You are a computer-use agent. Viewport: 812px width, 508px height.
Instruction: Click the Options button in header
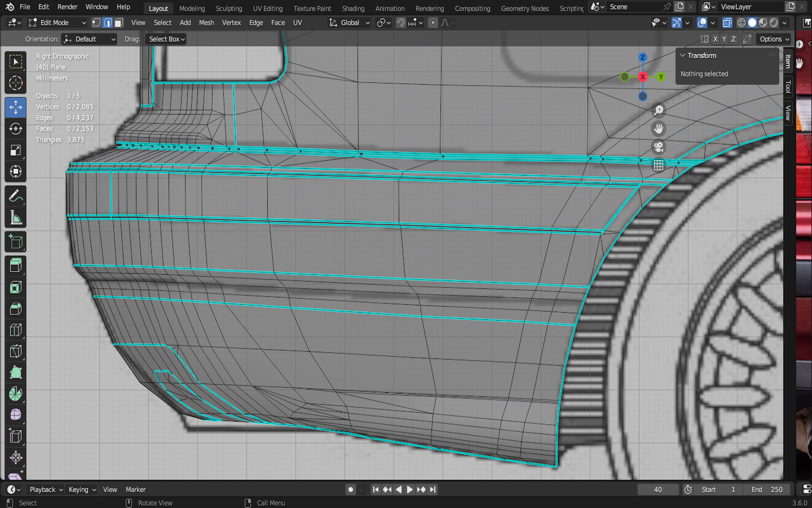point(774,39)
